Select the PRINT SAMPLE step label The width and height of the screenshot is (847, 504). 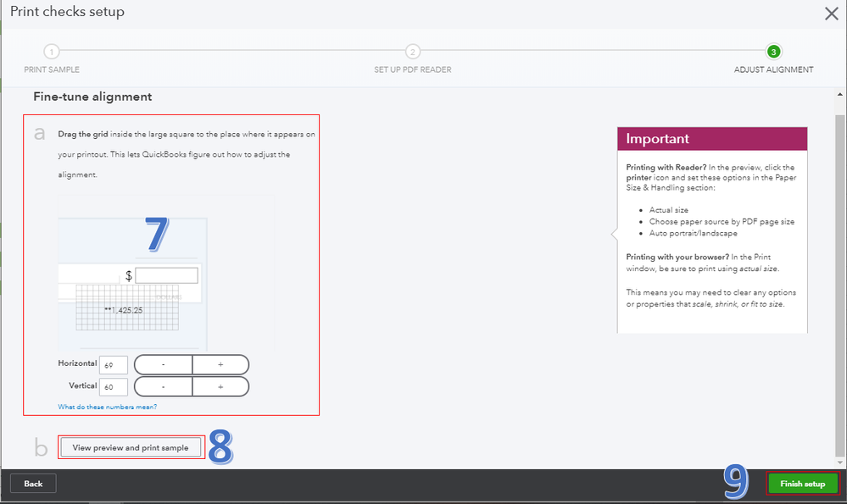pos(52,69)
